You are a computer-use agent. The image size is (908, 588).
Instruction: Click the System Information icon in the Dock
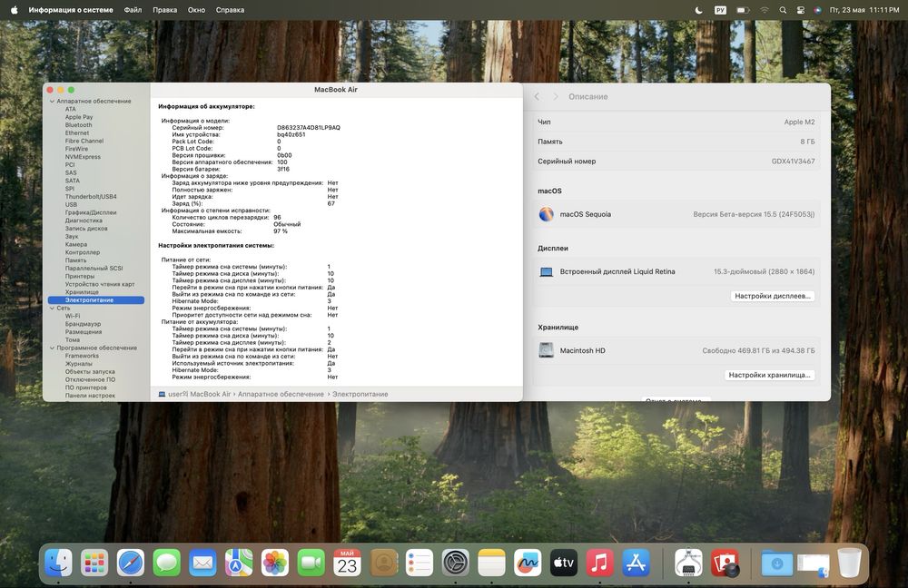[688, 563]
